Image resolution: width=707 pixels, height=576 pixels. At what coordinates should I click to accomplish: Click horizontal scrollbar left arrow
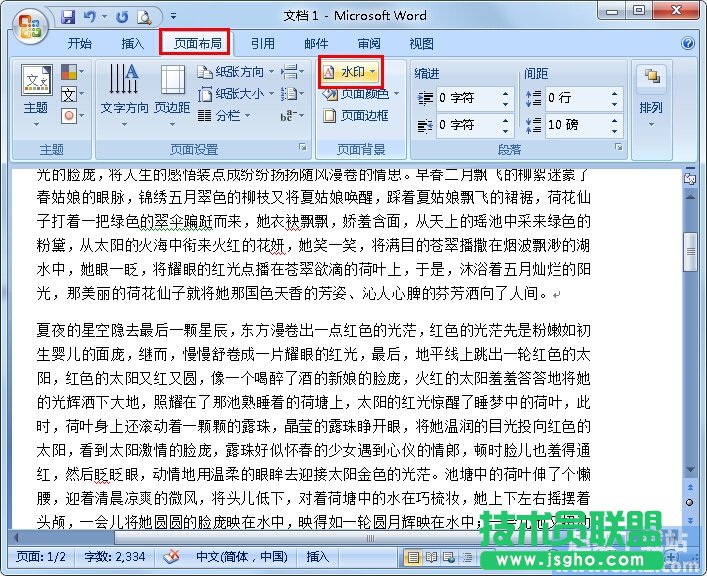pos(16,537)
